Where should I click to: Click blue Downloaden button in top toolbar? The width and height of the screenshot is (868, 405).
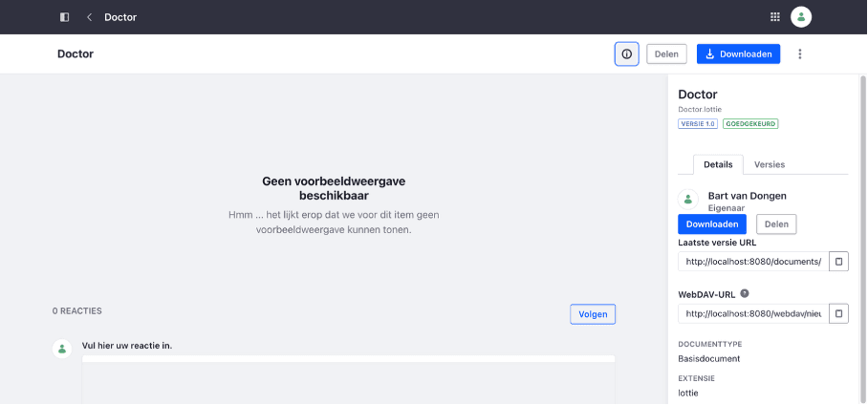pyautogui.click(x=738, y=54)
